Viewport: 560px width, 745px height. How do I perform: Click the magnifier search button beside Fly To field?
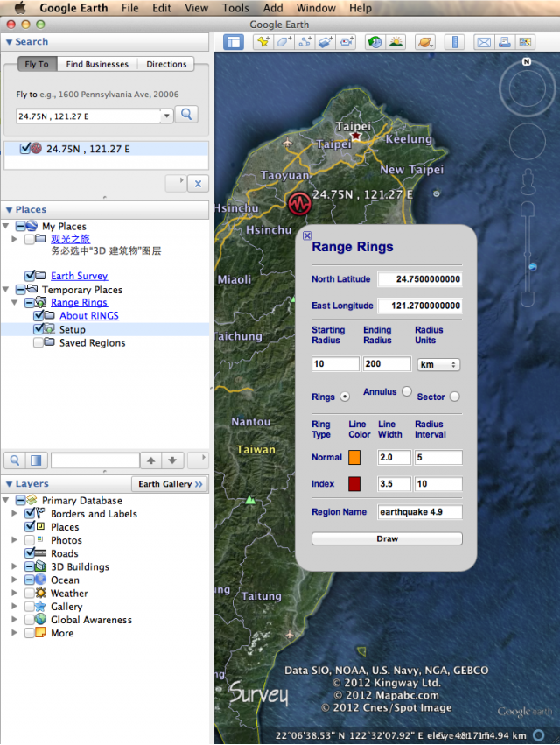click(186, 115)
